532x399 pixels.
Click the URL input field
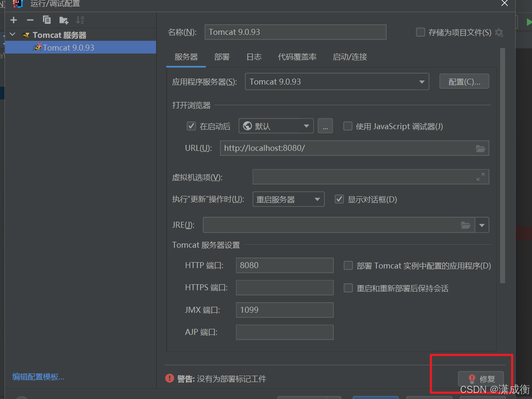(354, 148)
